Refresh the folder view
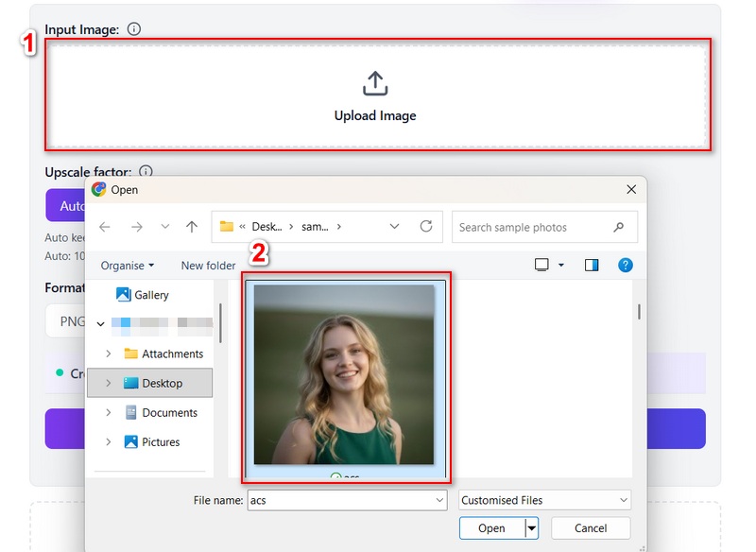 426,226
